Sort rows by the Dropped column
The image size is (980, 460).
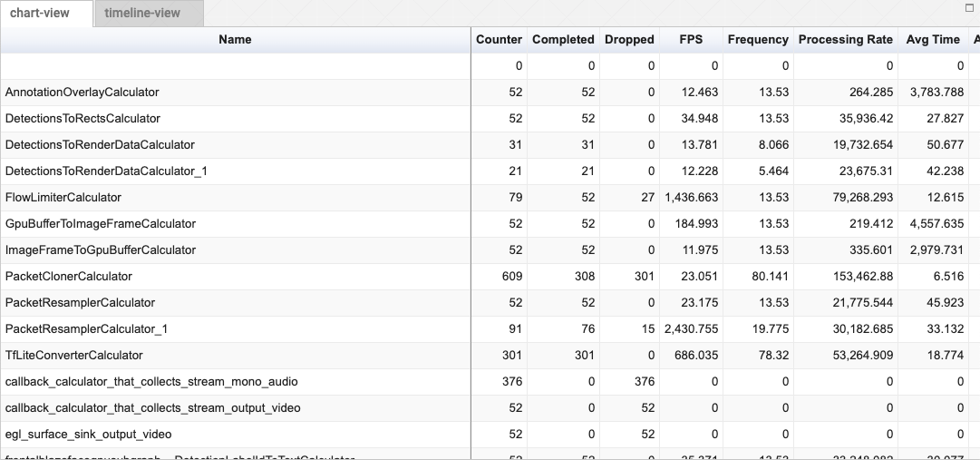point(629,39)
